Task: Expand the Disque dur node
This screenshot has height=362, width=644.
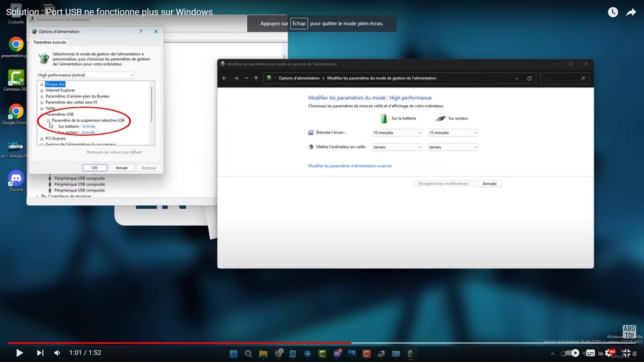Action: pos(42,84)
